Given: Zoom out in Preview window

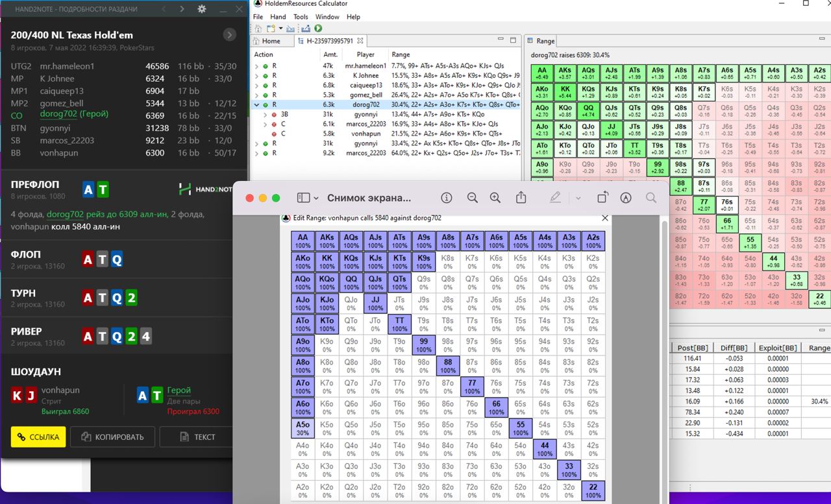Looking at the screenshot, I should [x=473, y=198].
